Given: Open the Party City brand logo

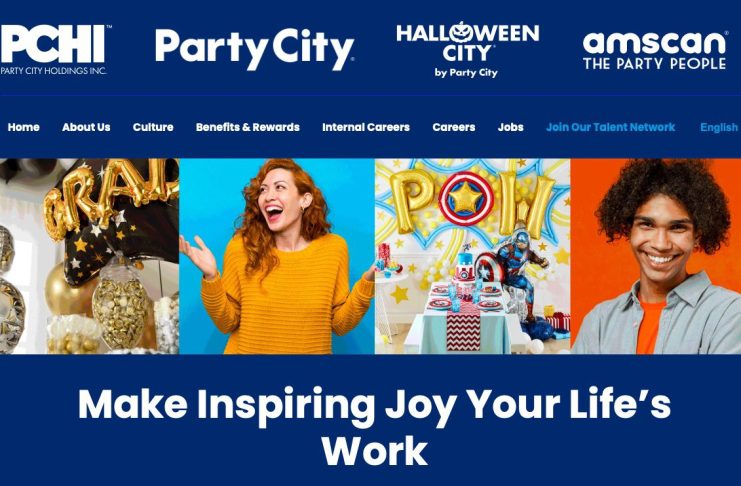Looking at the screenshot, I should [x=255, y=50].
